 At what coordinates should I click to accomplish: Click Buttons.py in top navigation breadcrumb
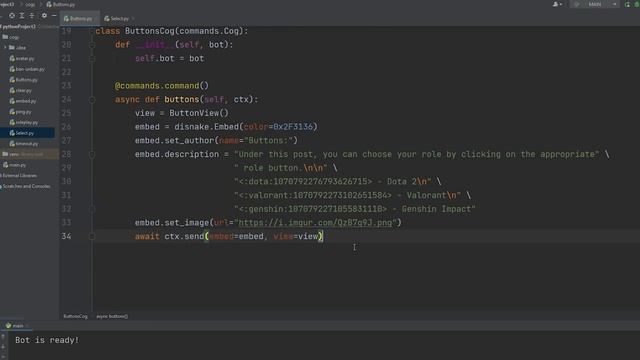(61, 4)
